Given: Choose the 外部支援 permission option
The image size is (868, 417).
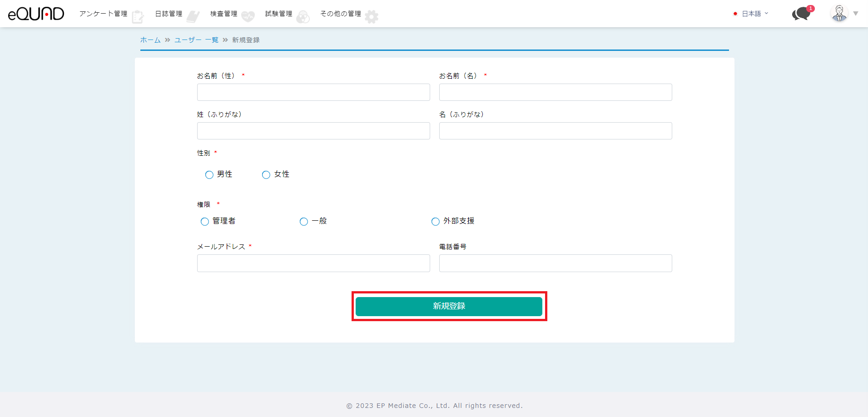Looking at the screenshot, I should [436, 222].
